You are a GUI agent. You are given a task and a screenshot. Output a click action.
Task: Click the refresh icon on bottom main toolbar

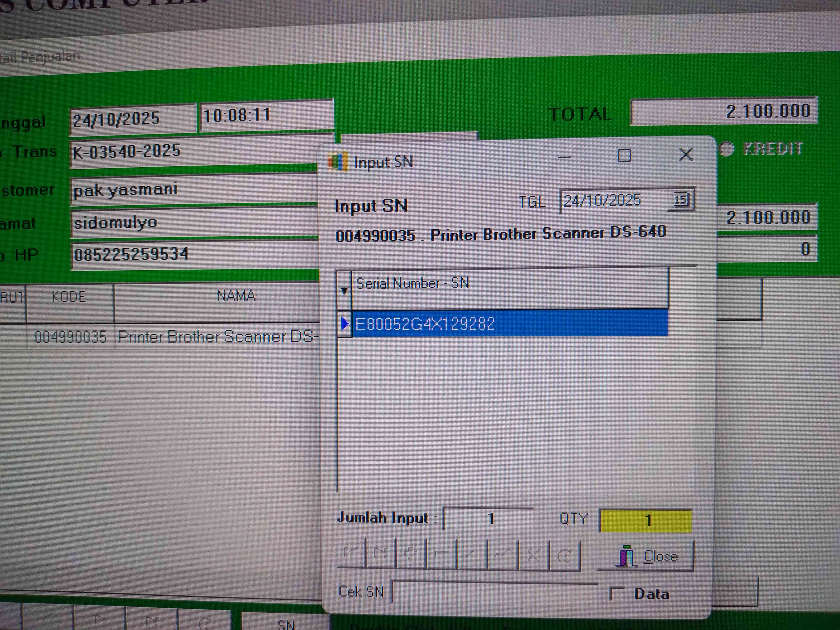tap(205, 623)
